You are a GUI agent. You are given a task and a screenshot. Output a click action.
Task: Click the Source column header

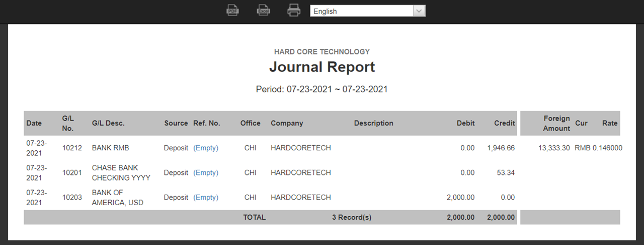point(176,123)
